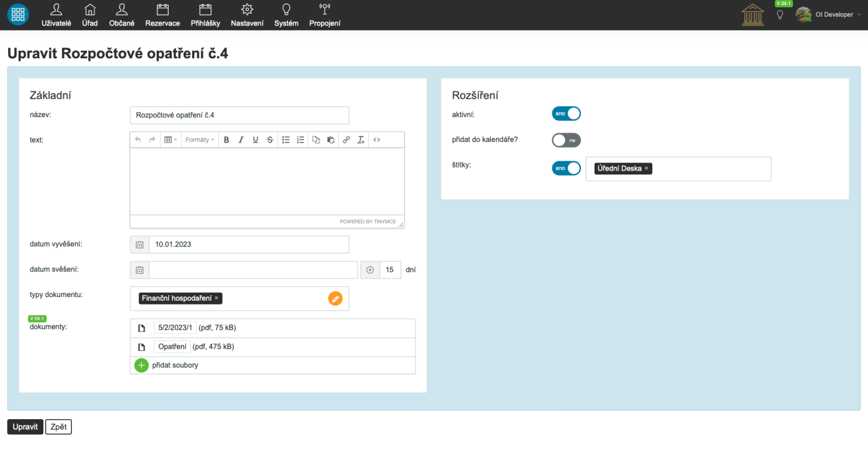This screenshot has height=449, width=868.
Task: Toggle the přidat do kalendáře switch
Action: pyautogui.click(x=566, y=140)
